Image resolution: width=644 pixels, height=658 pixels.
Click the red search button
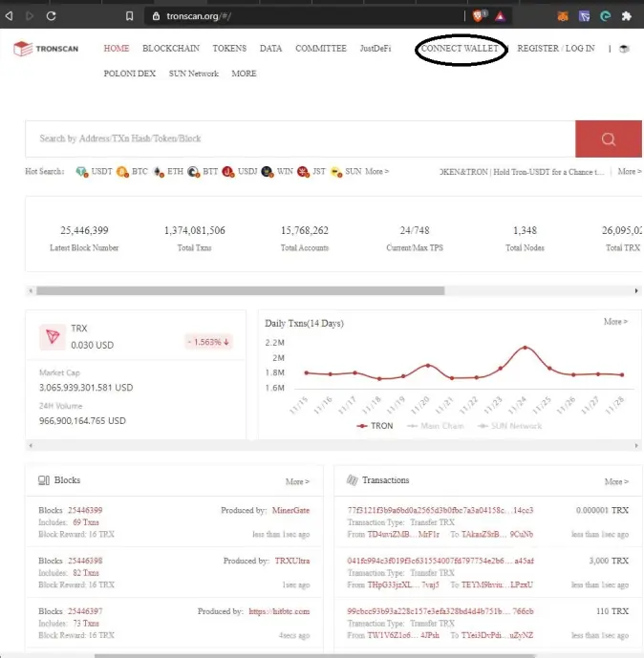coord(609,138)
